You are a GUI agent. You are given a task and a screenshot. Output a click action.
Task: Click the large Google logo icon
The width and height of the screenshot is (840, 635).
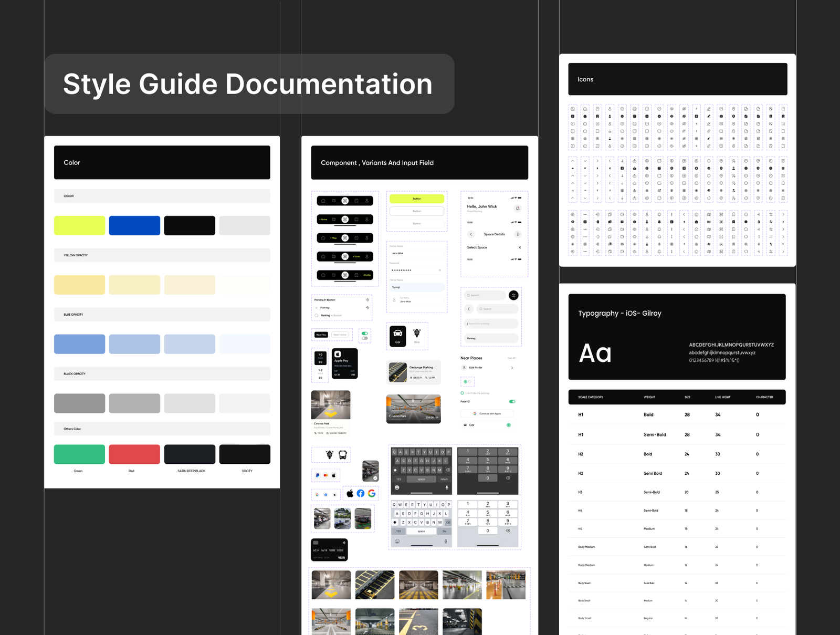pos(372,493)
